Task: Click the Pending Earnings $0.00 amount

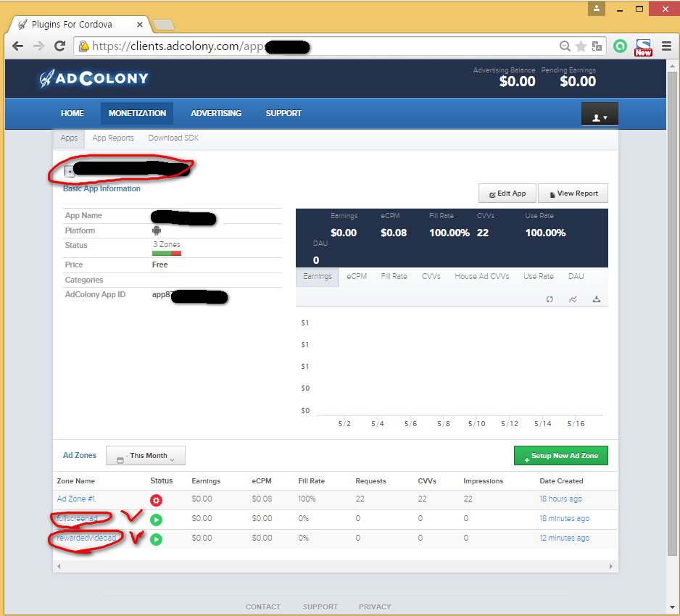Action: [578, 81]
